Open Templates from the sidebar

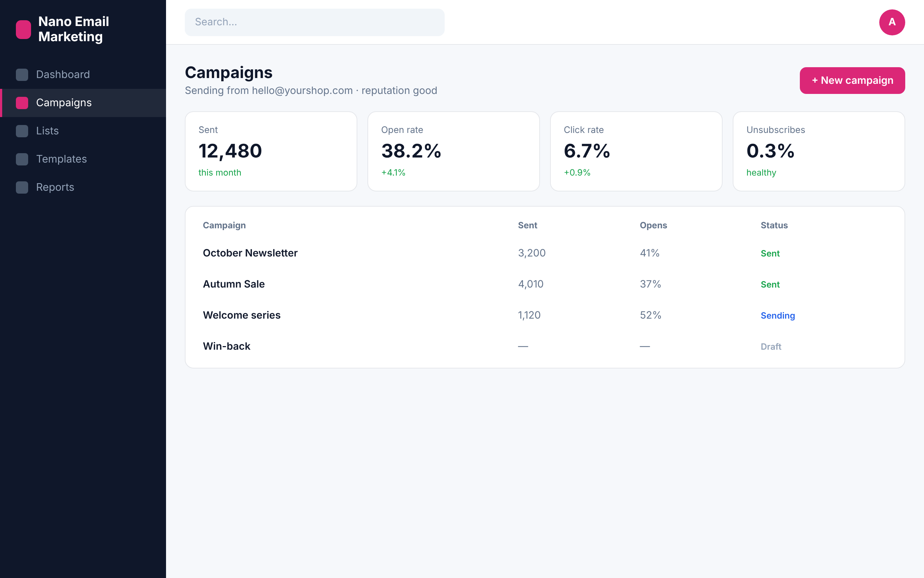point(83,159)
